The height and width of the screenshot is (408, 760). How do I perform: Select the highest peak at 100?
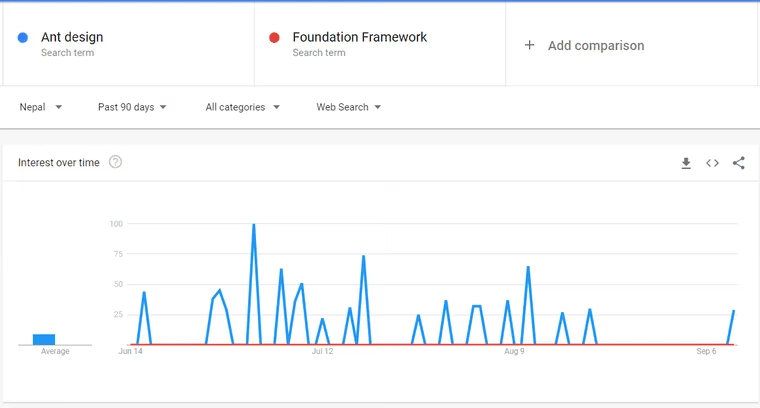pyautogui.click(x=253, y=225)
